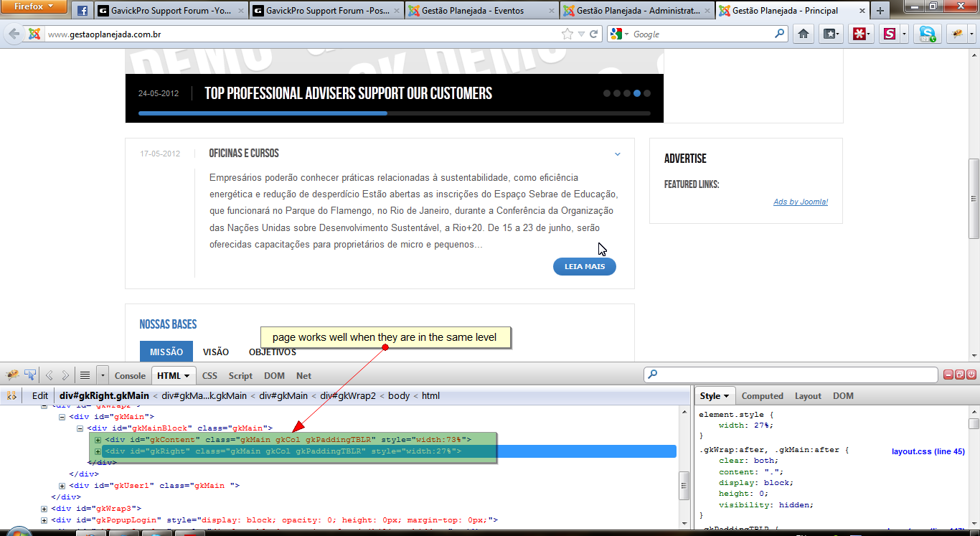This screenshot has height=536, width=980.
Task: Select the fourth blue slideshow pagination dot
Action: (x=637, y=93)
